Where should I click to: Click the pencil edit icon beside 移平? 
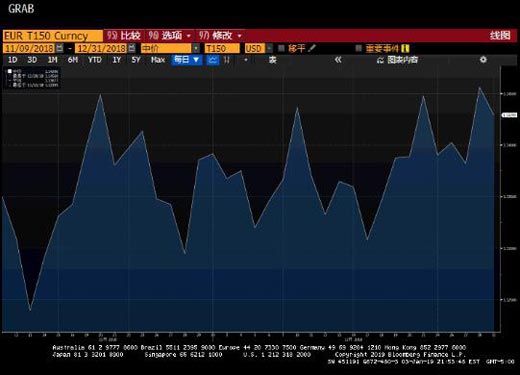[x=312, y=48]
